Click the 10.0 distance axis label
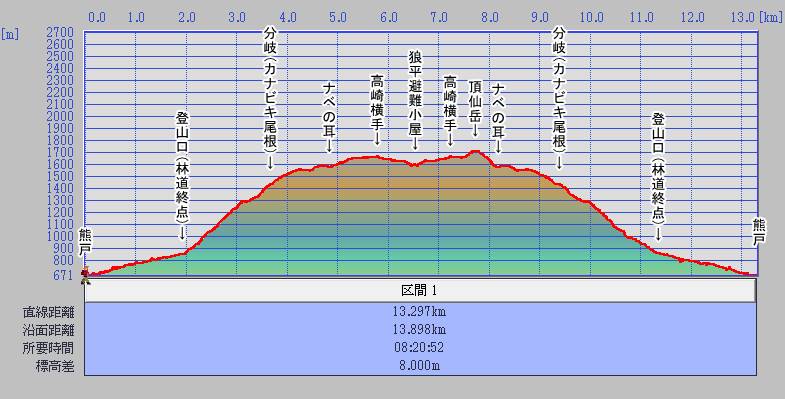This screenshot has height=399, width=785. click(x=591, y=18)
